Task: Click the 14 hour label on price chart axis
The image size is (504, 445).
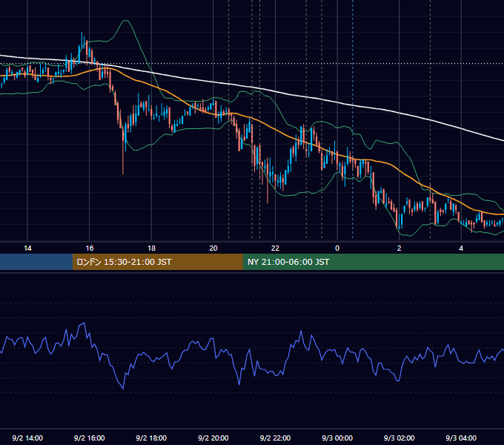Action: pyautogui.click(x=27, y=248)
